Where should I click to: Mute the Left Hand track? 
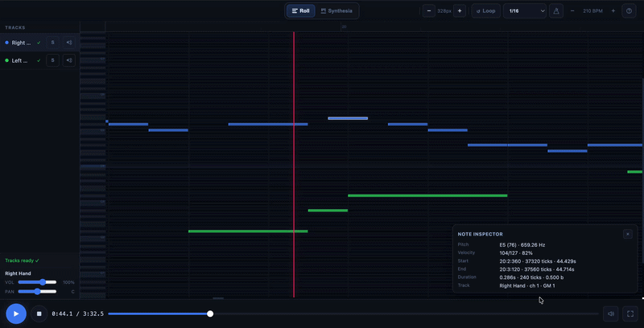click(69, 60)
